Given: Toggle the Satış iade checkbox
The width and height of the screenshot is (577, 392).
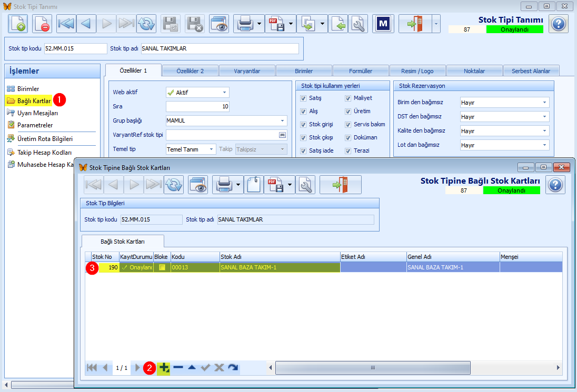Looking at the screenshot, I should tap(303, 151).
